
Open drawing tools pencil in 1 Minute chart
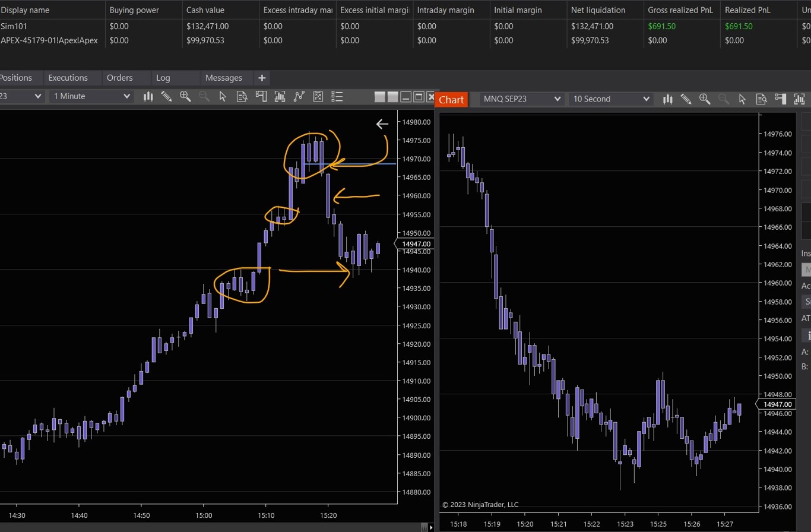(x=167, y=96)
